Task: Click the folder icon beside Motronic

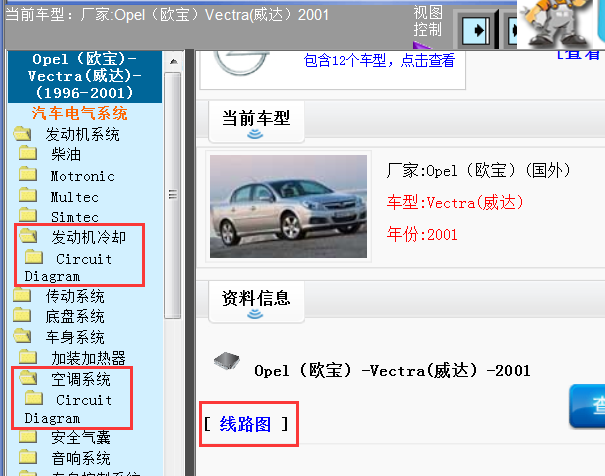Action: [x=28, y=174]
